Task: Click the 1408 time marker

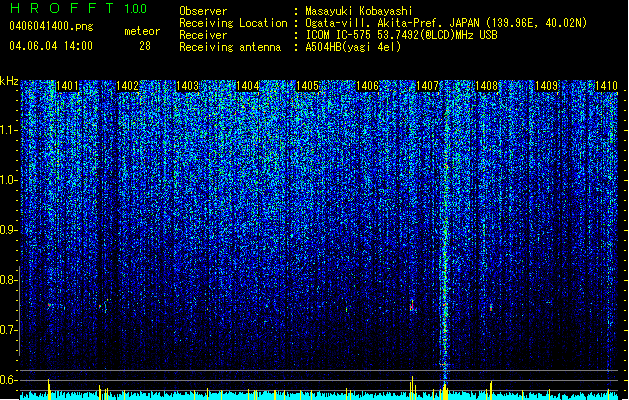Action: click(487, 86)
